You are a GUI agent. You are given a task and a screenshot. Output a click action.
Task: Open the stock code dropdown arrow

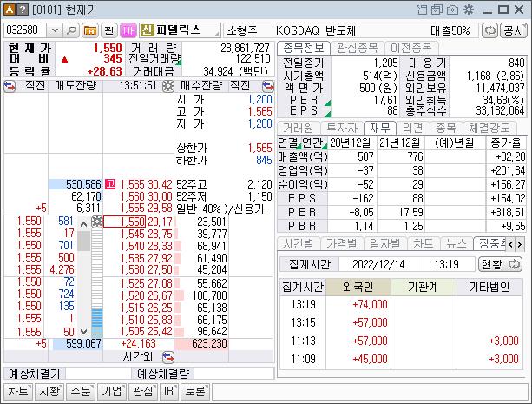pyautogui.click(x=55, y=30)
